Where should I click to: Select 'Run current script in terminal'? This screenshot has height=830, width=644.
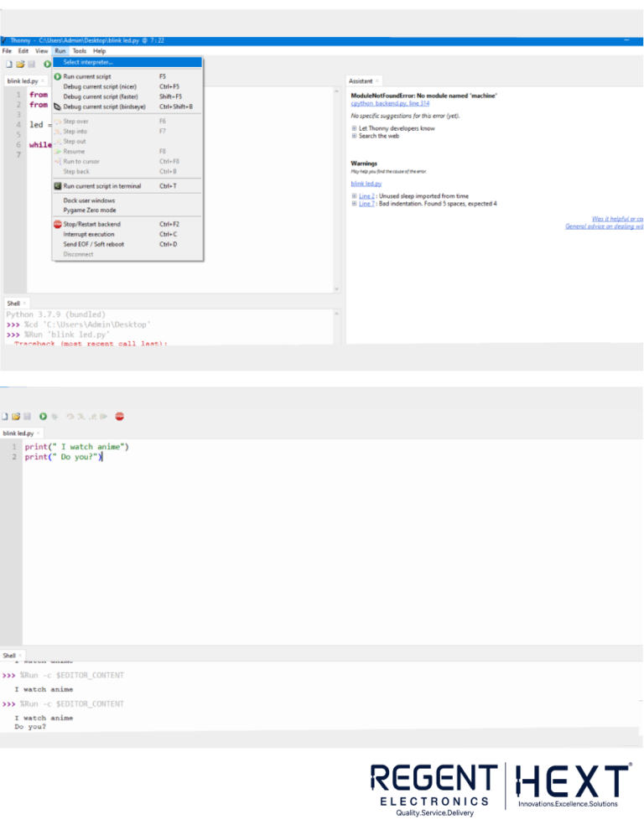tap(102, 186)
